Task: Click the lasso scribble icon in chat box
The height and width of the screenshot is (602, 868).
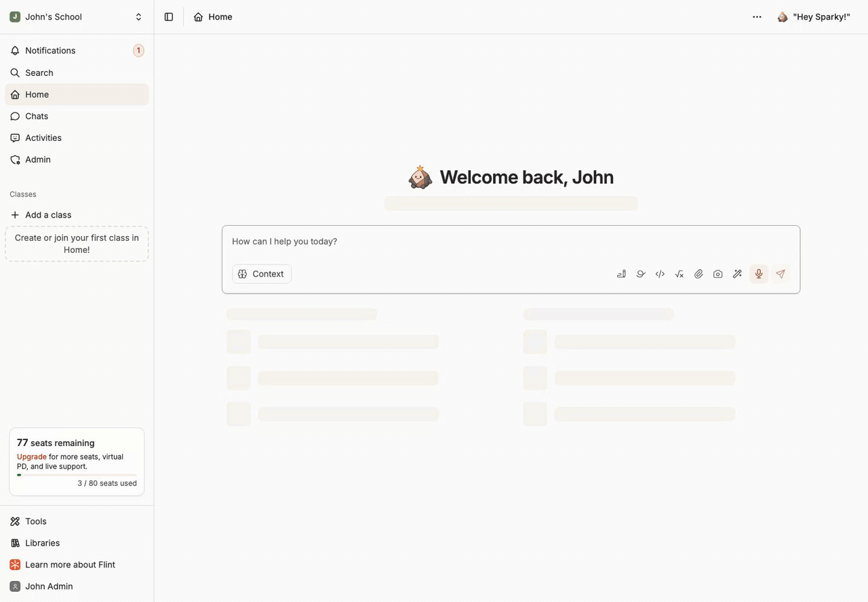Action: point(641,274)
